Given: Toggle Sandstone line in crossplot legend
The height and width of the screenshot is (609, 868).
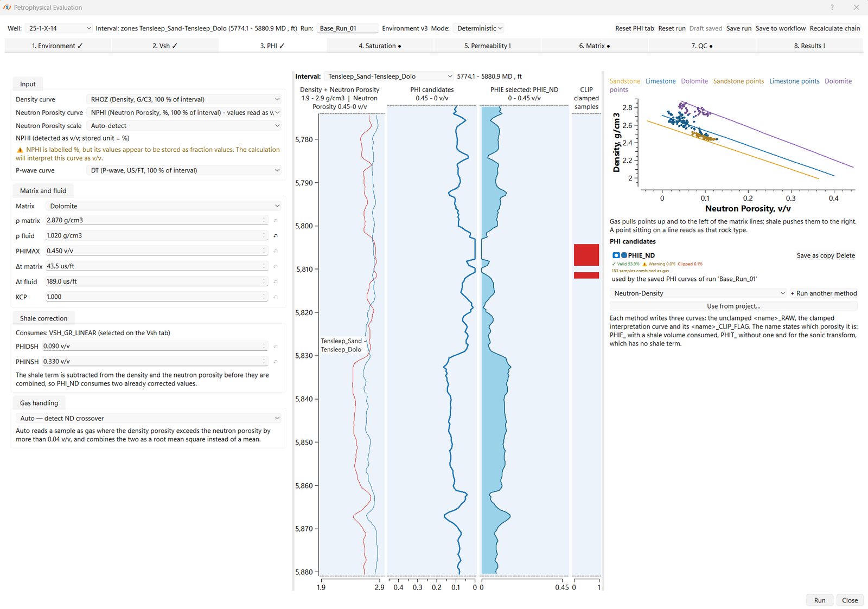Looking at the screenshot, I should [624, 81].
